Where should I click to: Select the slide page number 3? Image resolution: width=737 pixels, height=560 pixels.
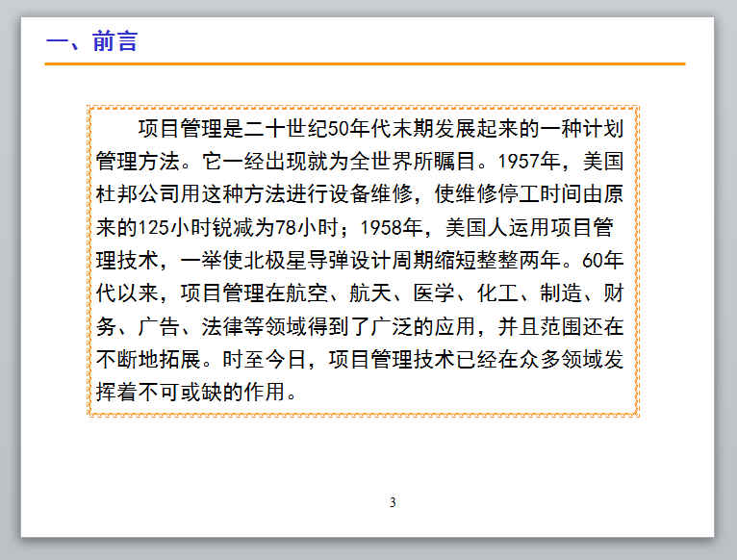[393, 502]
